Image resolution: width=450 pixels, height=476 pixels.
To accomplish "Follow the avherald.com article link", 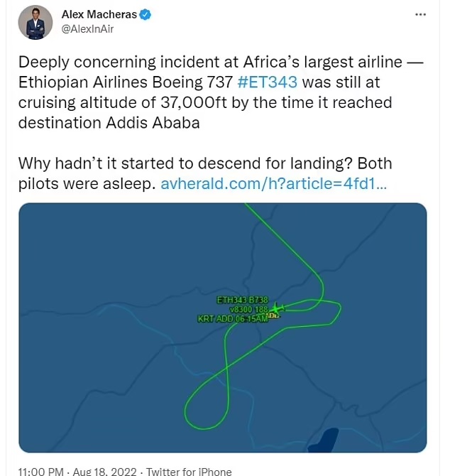I will pyautogui.click(x=273, y=183).
